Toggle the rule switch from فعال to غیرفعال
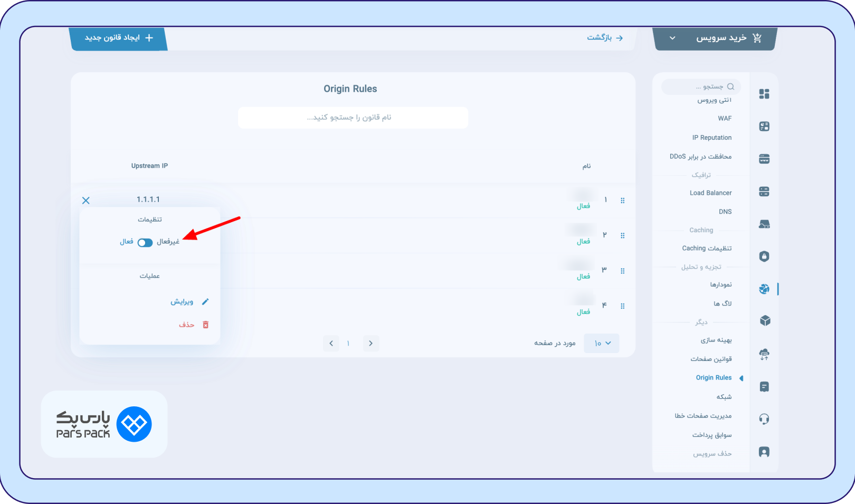The width and height of the screenshot is (855, 504). [145, 242]
